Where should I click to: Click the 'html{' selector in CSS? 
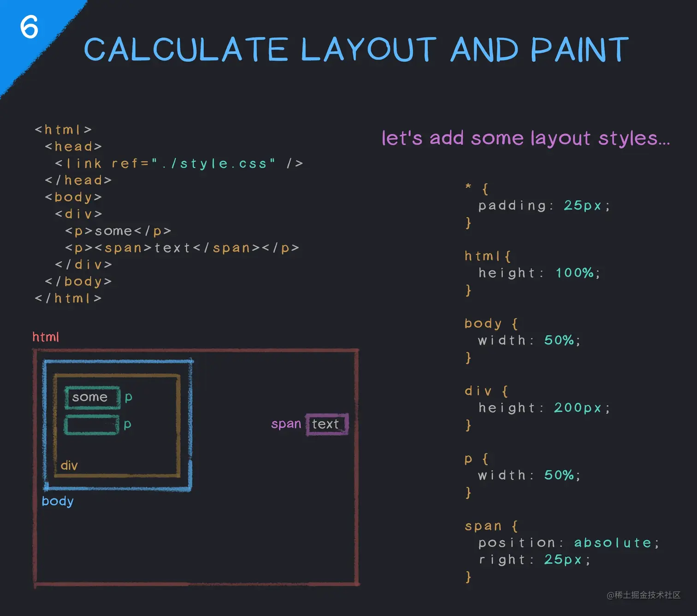point(488,256)
